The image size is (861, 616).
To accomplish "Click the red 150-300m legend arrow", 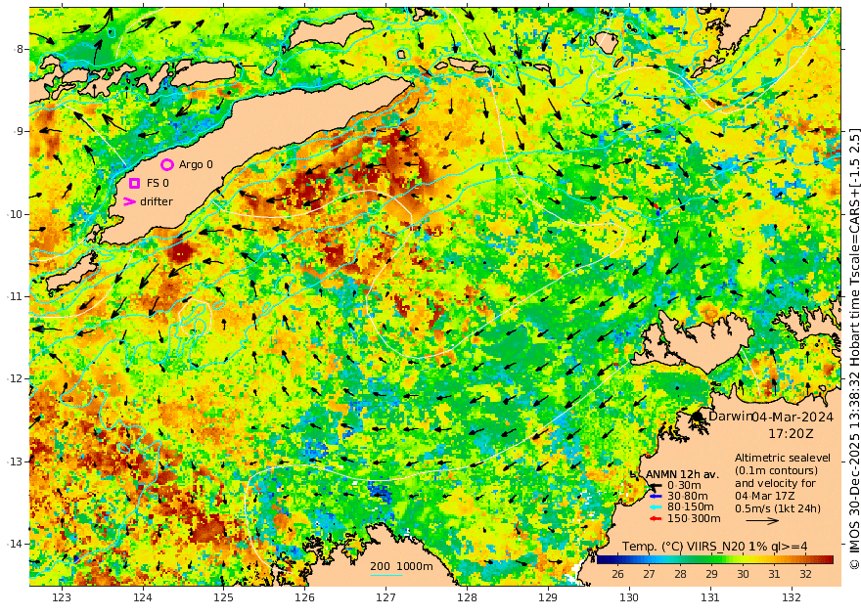I will pyautogui.click(x=656, y=518).
